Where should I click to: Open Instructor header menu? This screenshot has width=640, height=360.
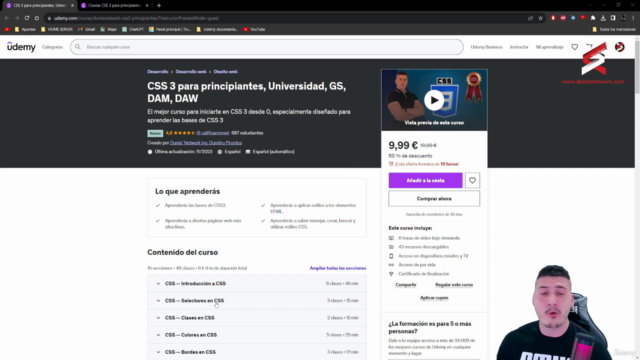(x=519, y=47)
